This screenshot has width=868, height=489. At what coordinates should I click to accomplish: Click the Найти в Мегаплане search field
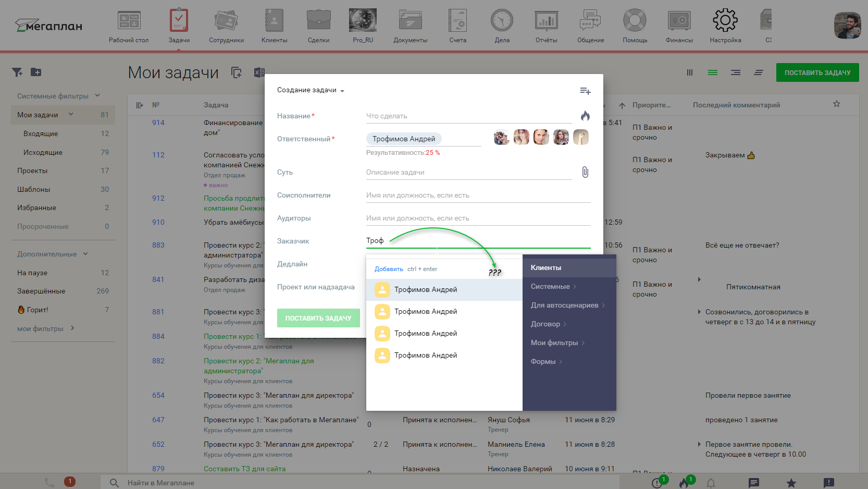click(x=359, y=483)
